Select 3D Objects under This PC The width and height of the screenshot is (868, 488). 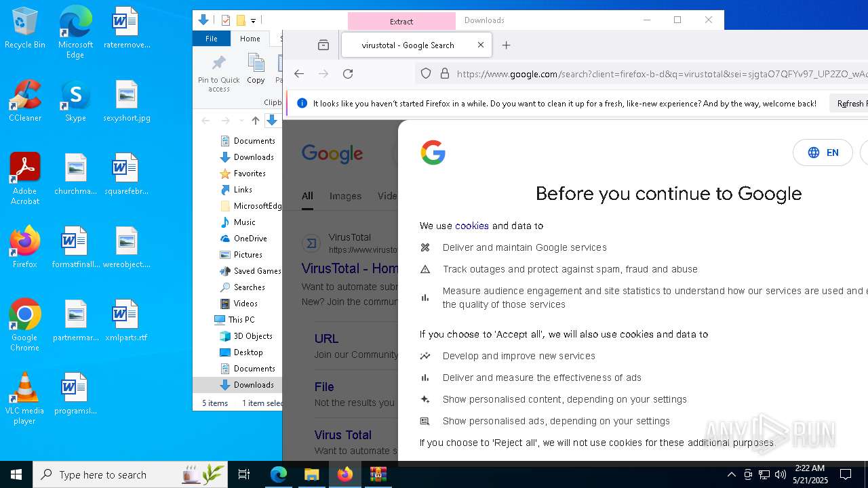click(247, 336)
